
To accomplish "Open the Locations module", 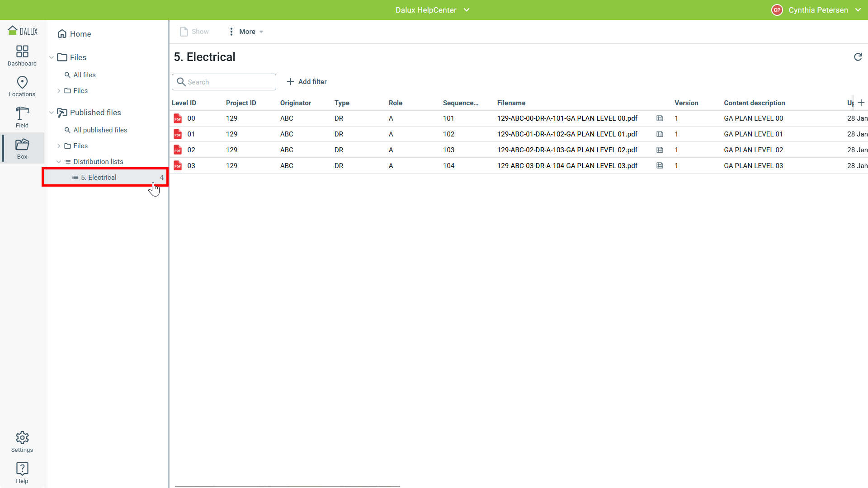I will point(22,86).
